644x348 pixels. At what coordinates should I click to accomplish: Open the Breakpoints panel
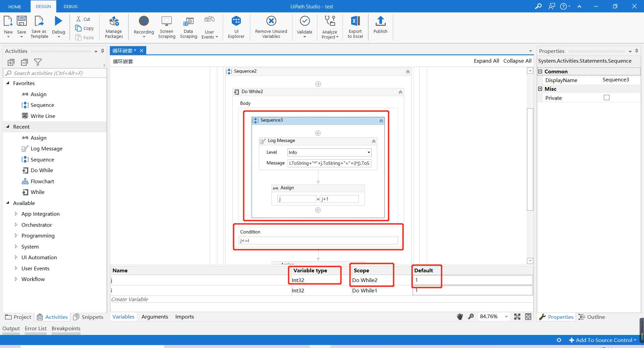(x=66, y=328)
